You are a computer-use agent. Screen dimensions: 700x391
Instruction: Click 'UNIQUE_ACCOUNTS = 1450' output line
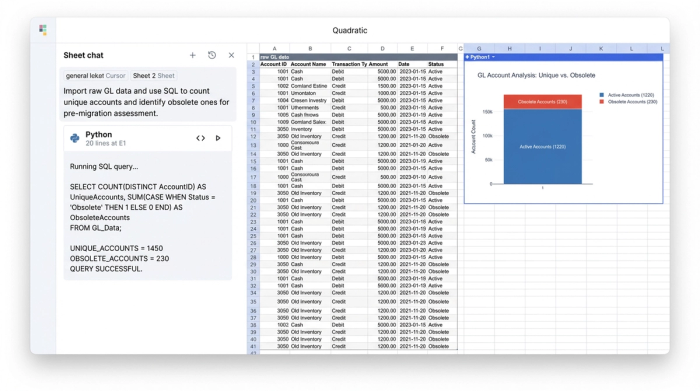(x=116, y=248)
